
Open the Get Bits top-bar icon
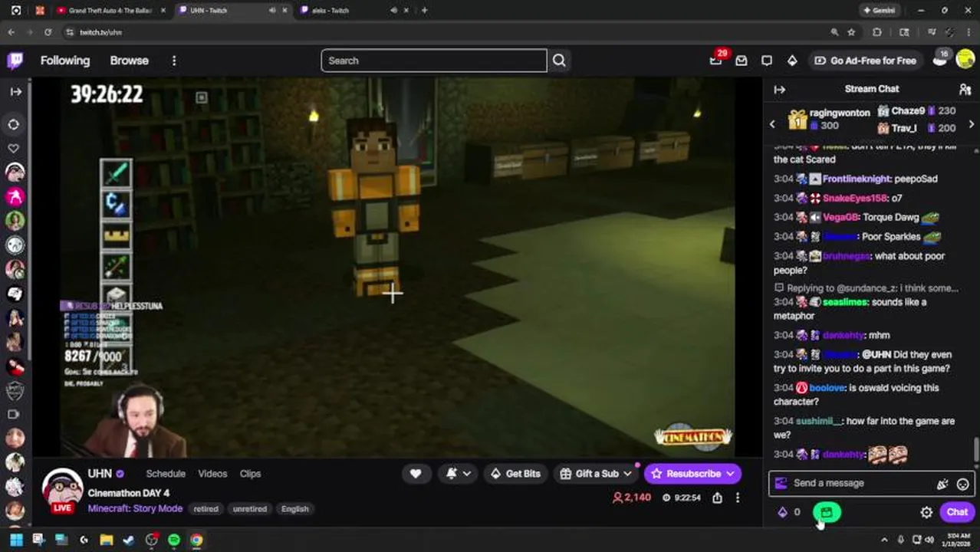coord(792,61)
